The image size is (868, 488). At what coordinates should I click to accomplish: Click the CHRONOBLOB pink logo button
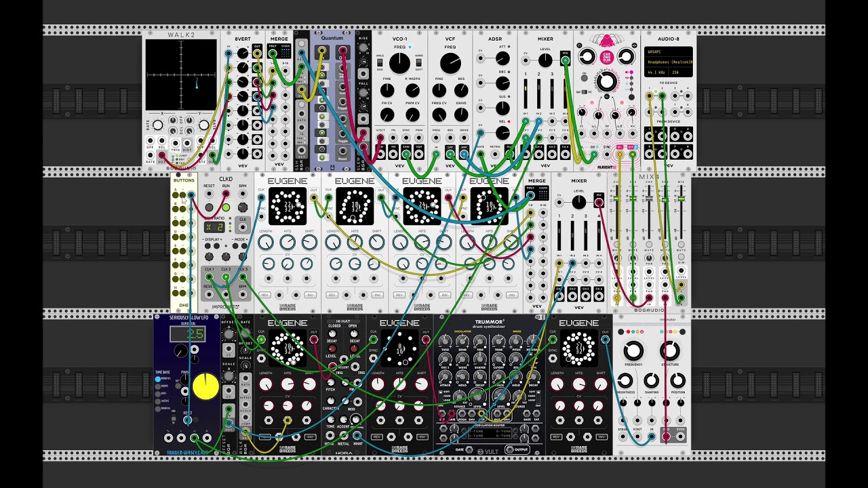point(607,56)
